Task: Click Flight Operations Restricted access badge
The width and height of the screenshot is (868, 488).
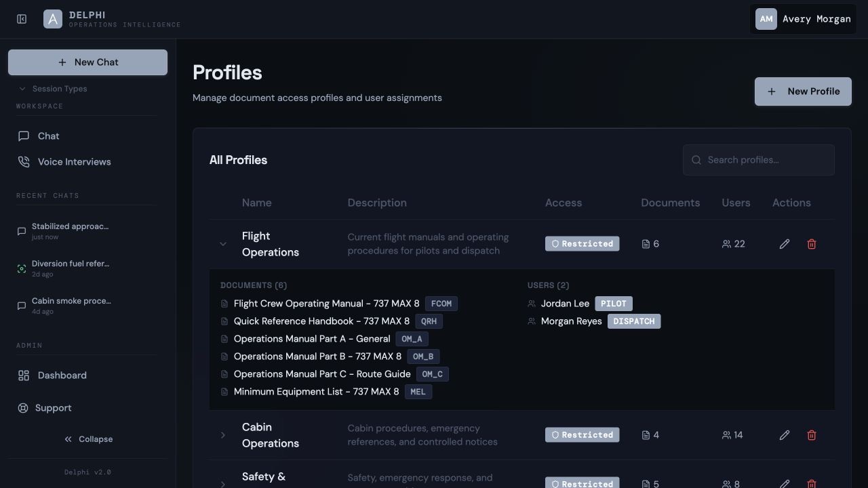Action: pyautogui.click(x=582, y=244)
